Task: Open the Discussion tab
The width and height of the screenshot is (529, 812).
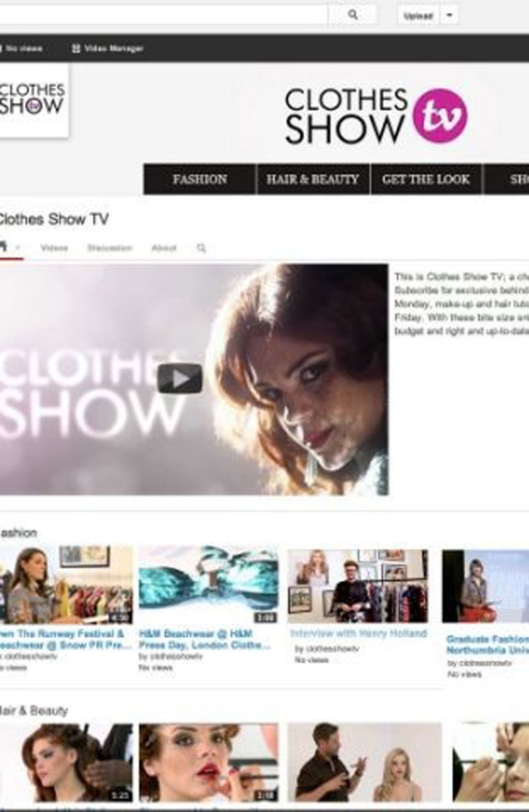Action: click(x=110, y=248)
